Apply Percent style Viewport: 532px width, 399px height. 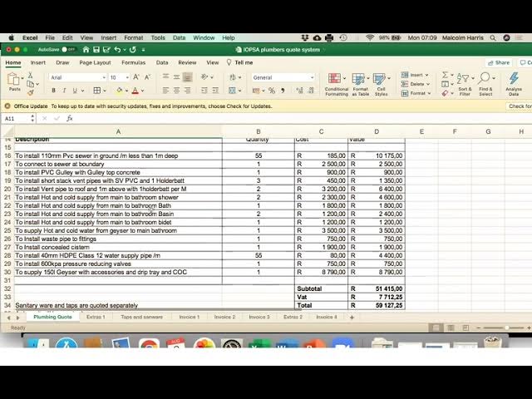point(272,91)
